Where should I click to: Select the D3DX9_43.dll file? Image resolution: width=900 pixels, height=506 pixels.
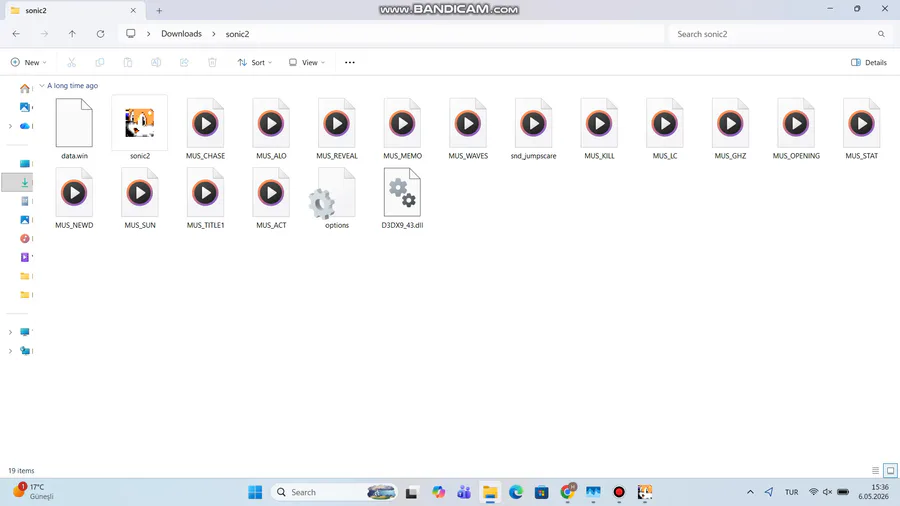click(x=402, y=198)
